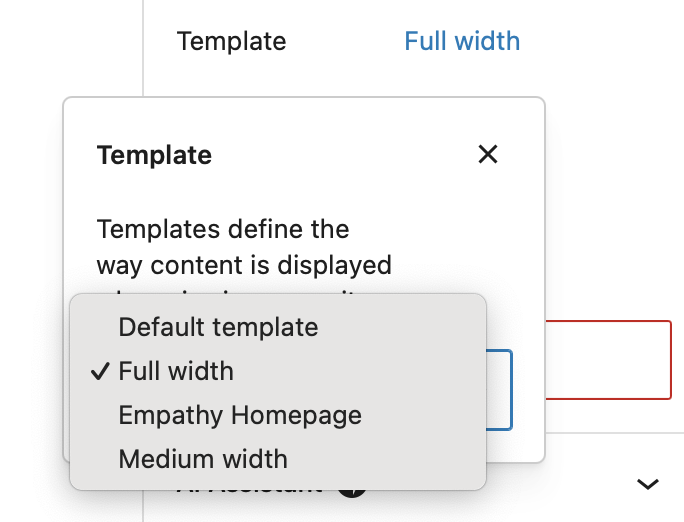Open the blue Full width template link
684x522 pixels.
point(462,41)
